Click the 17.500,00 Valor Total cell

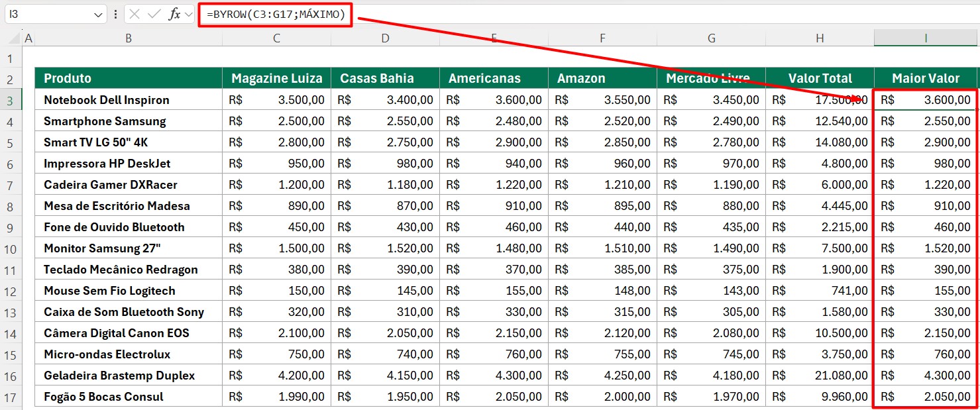[820, 100]
